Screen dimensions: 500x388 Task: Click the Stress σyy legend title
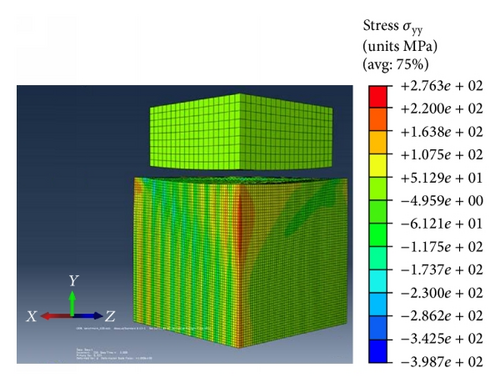tap(393, 26)
